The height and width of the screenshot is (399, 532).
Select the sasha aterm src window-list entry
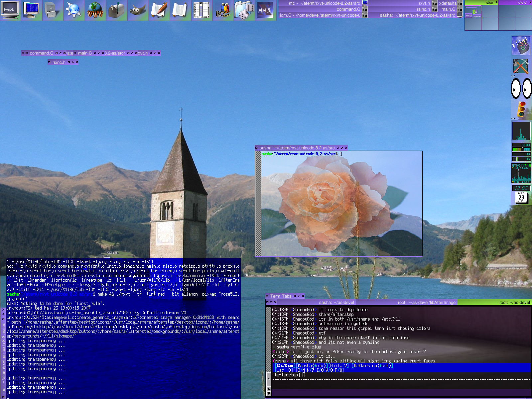[416, 15]
